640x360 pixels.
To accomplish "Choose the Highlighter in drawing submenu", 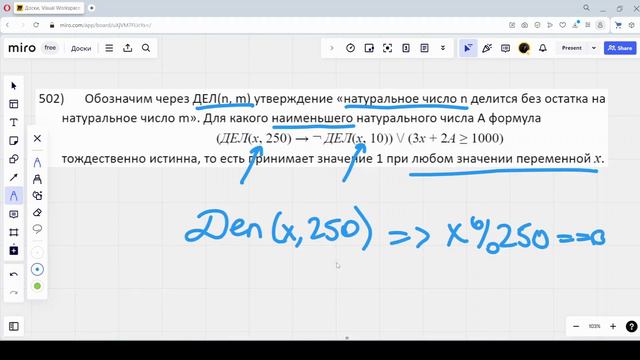I will coord(37,179).
